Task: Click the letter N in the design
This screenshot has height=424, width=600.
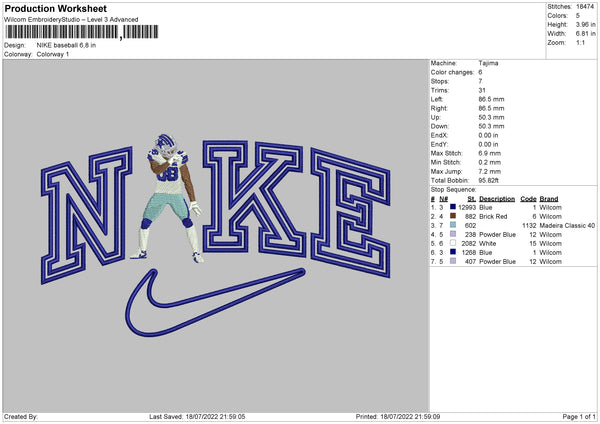Action: coord(86,215)
